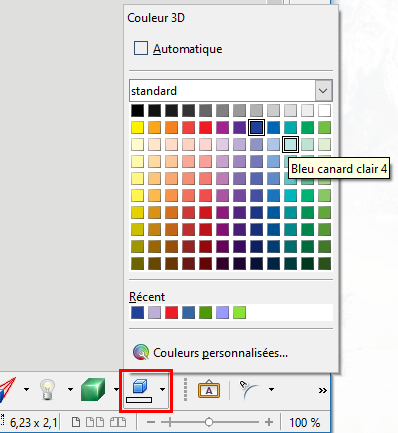The image size is (398, 433).
Task: Open the 3D Color dropdown arrow
Action: click(162, 389)
